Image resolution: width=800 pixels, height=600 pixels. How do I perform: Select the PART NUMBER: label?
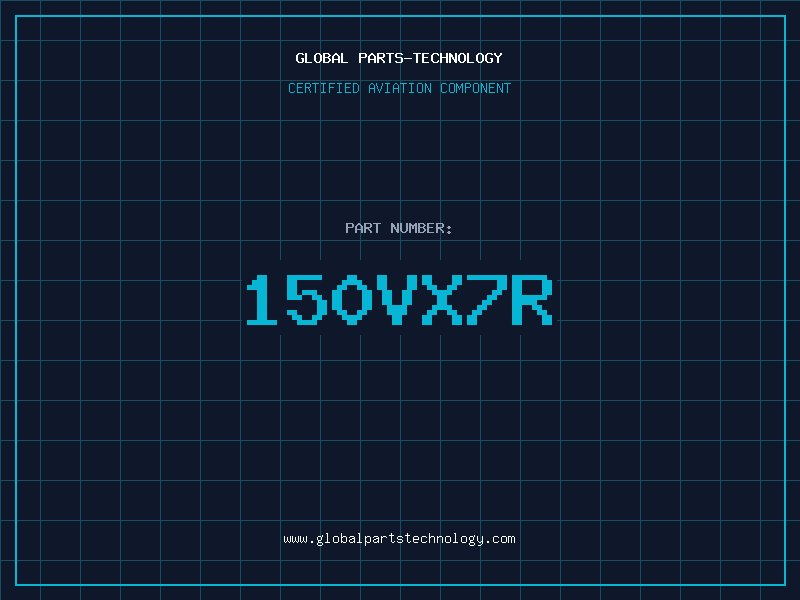pos(398,228)
